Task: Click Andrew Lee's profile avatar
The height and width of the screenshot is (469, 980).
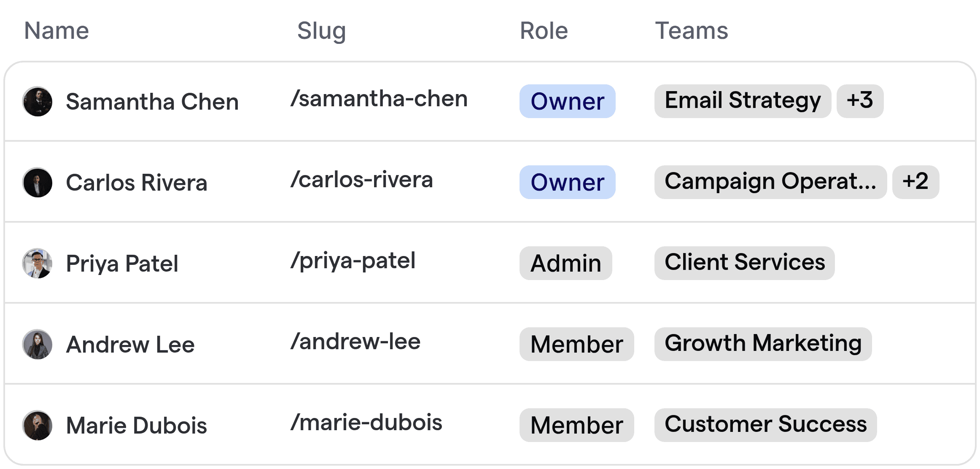Action: click(37, 344)
